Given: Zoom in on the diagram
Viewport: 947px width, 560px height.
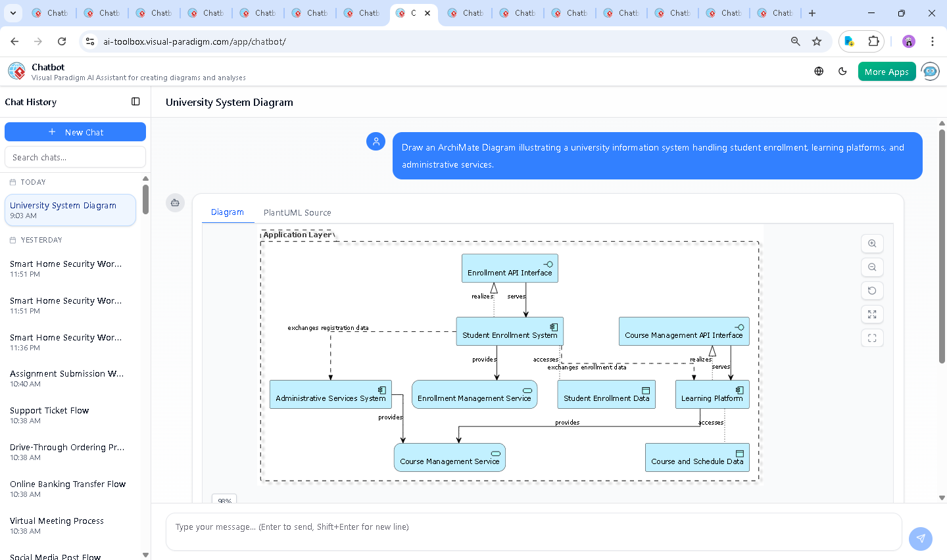Looking at the screenshot, I should pos(872,243).
